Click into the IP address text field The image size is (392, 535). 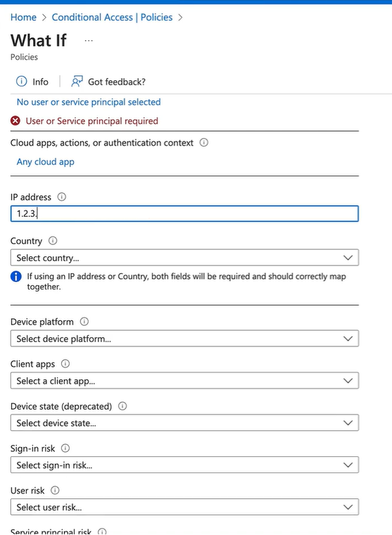(x=184, y=213)
